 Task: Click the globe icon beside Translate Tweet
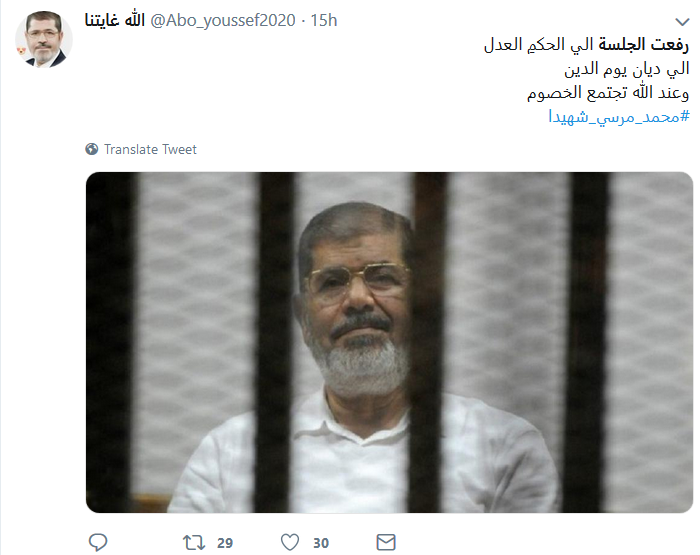tap(92, 149)
